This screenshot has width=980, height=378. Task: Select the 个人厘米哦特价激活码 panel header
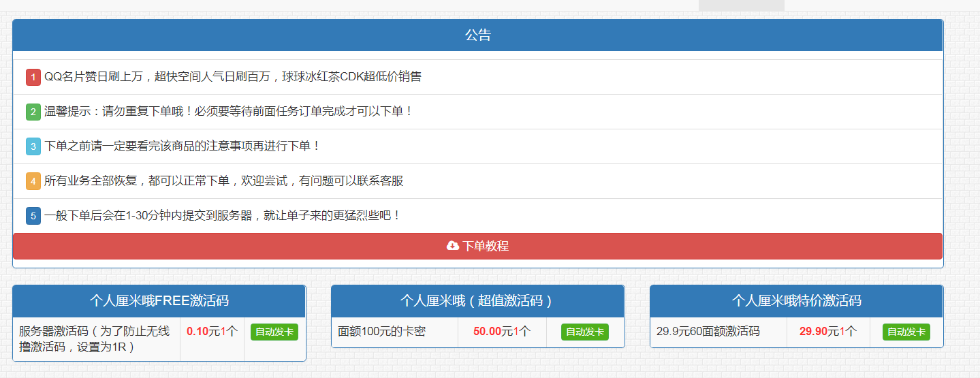796,301
